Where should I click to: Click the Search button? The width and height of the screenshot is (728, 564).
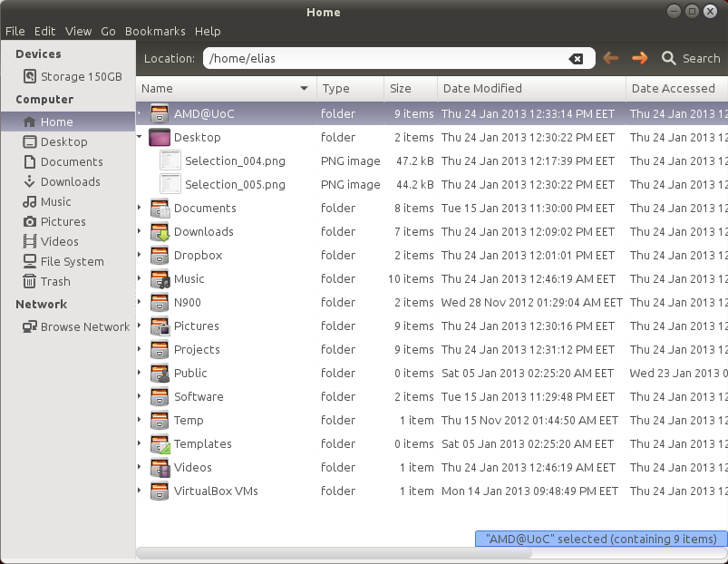point(691,58)
